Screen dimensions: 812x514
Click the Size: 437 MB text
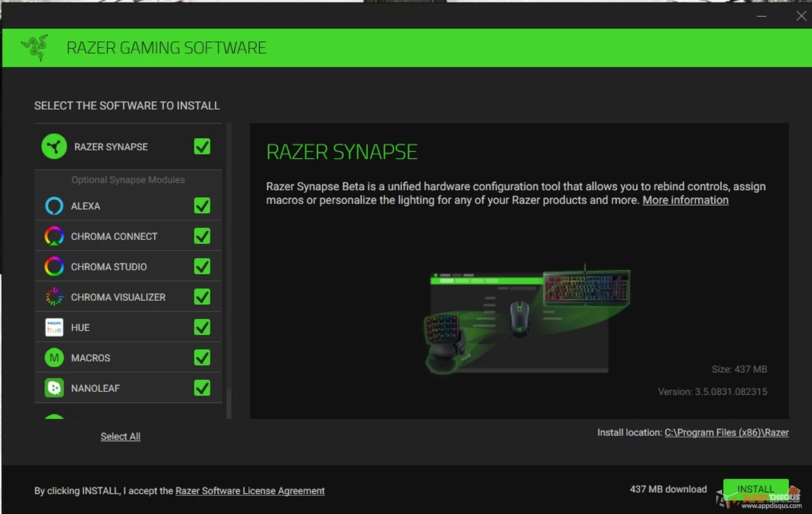[x=739, y=369]
